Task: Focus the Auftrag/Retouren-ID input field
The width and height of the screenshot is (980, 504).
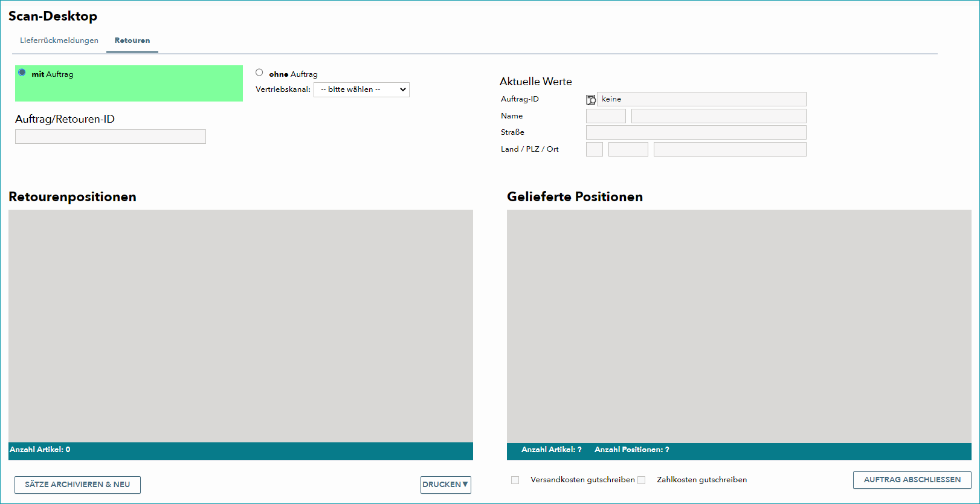Action: pos(111,137)
